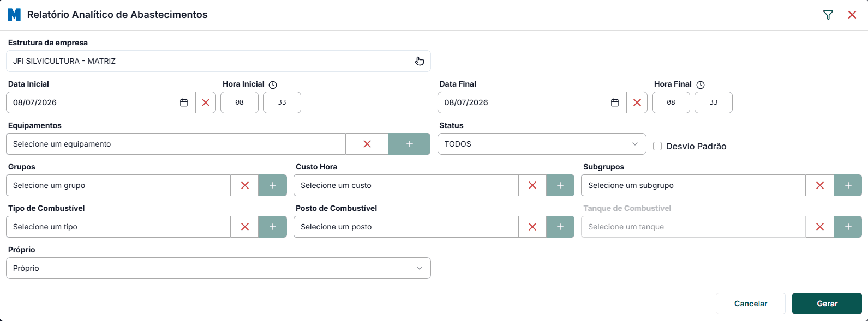The width and height of the screenshot is (868, 321).
Task: Expand the Status TODOS dropdown
Action: tap(542, 144)
